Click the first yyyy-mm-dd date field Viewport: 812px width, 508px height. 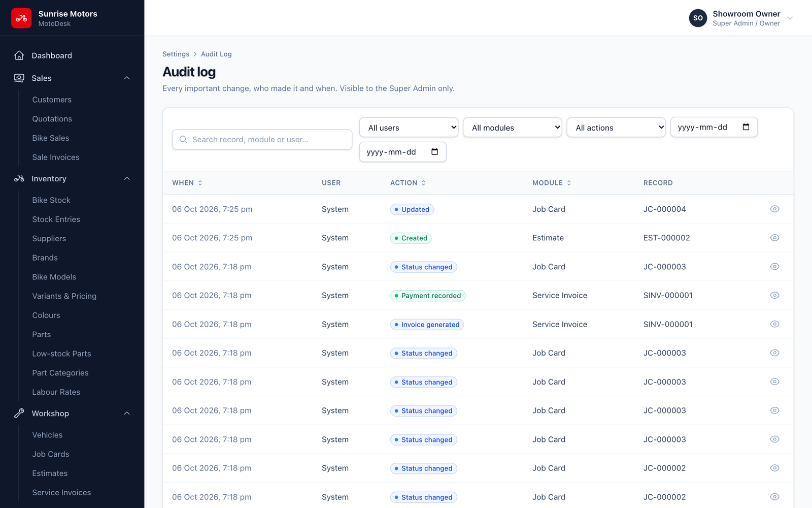click(714, 127)
